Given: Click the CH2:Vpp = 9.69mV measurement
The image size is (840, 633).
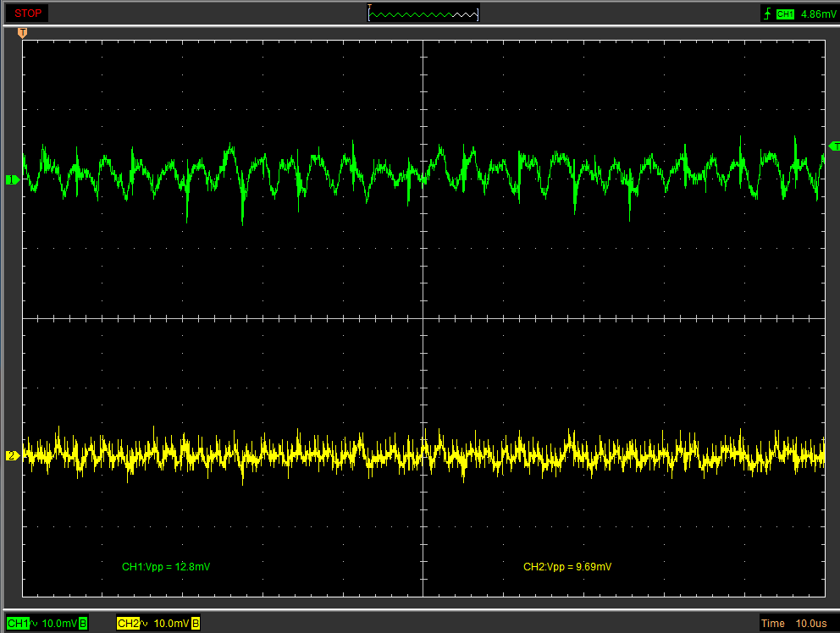Looking at the screenshot, I should click(x=567, y=567).
